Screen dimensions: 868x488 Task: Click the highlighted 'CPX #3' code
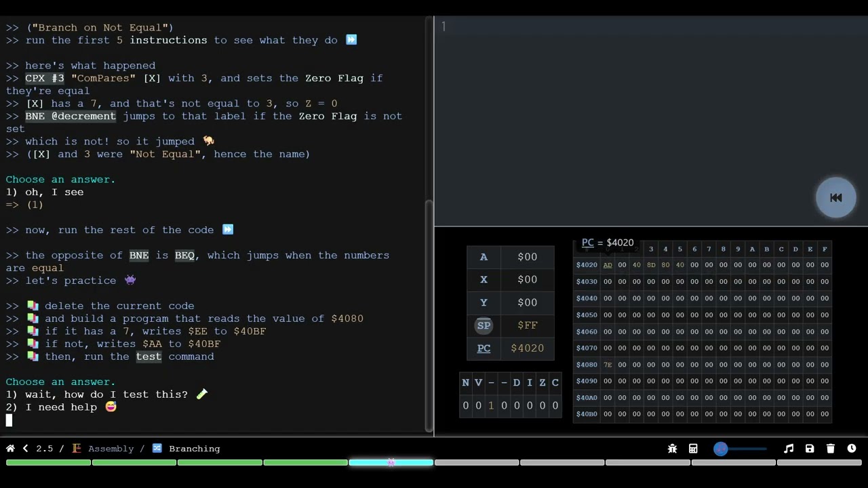coord(45,78)
